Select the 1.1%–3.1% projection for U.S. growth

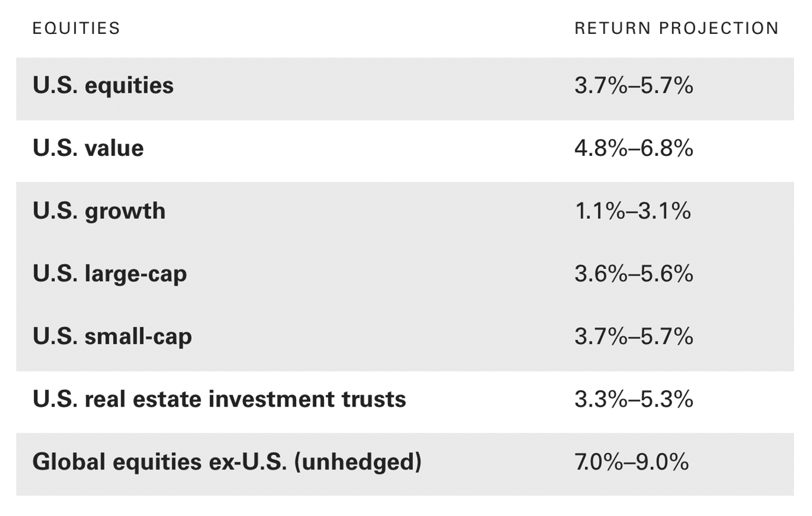point(632,212)
